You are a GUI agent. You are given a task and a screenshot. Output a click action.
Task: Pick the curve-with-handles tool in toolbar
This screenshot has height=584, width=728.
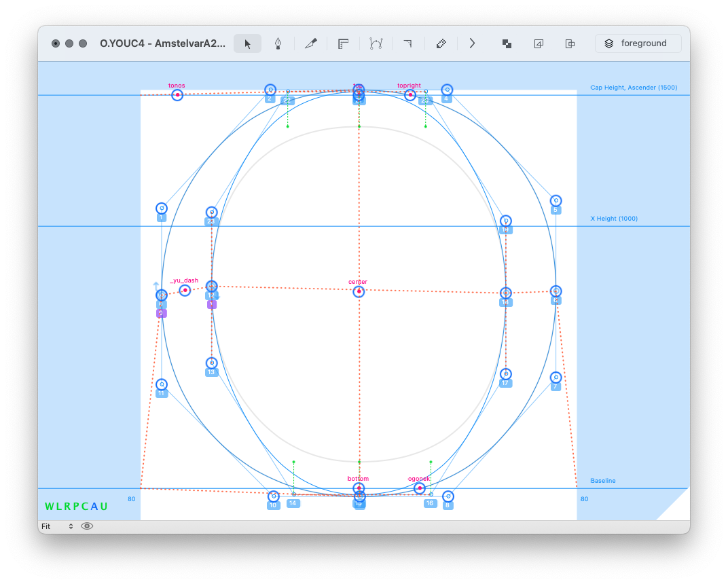tap(376, 43)
